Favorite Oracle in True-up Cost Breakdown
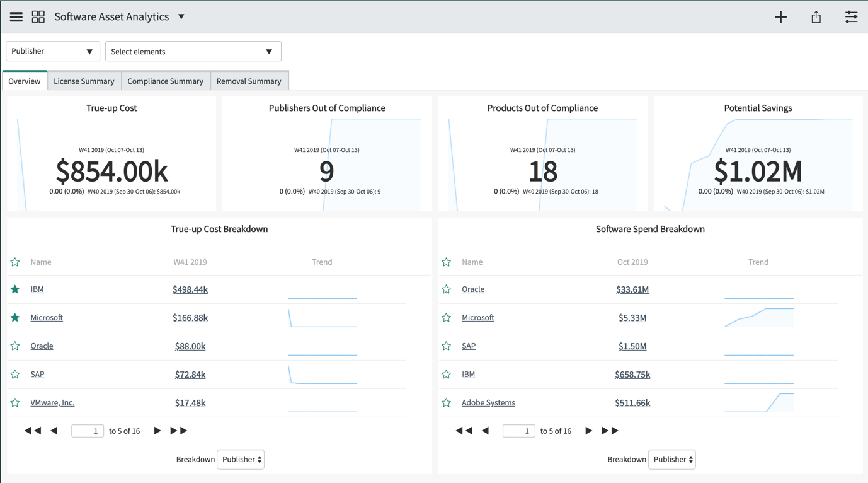This screenshot has width=868, height=483. [15, 346]
